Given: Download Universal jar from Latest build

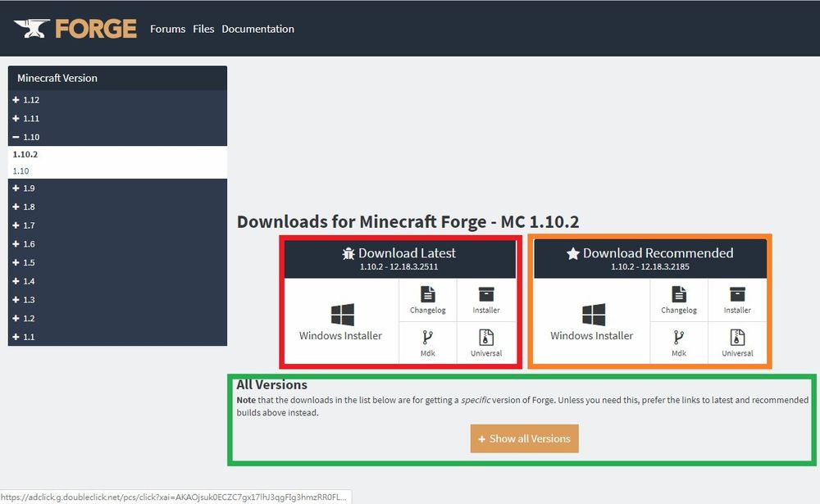Looking at the screenshot, I should pos(486,337).
